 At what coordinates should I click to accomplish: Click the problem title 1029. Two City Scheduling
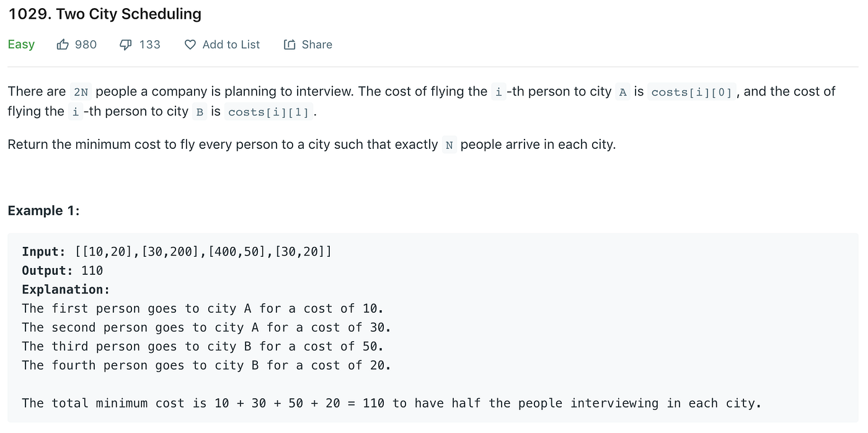(x=104, y=13)
